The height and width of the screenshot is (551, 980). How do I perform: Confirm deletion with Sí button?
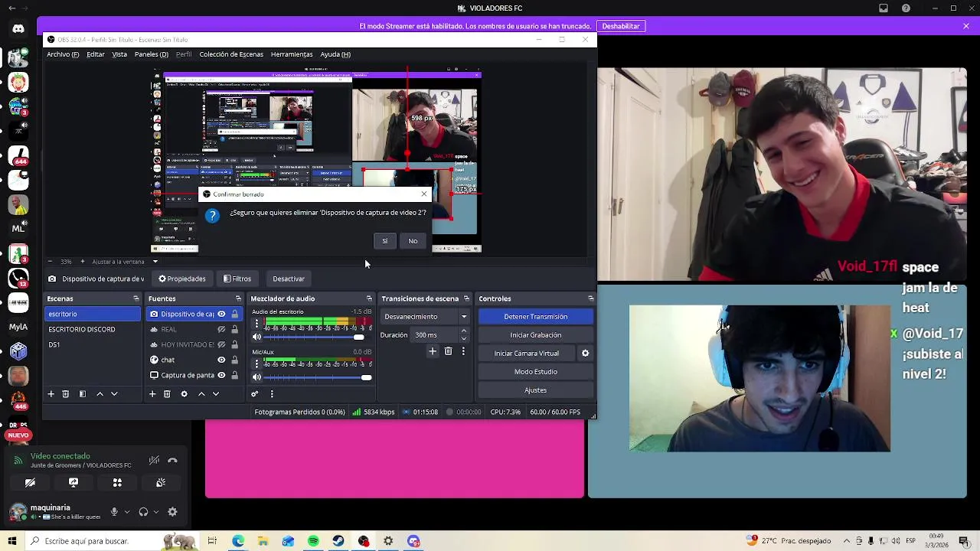tap(384, 241)
